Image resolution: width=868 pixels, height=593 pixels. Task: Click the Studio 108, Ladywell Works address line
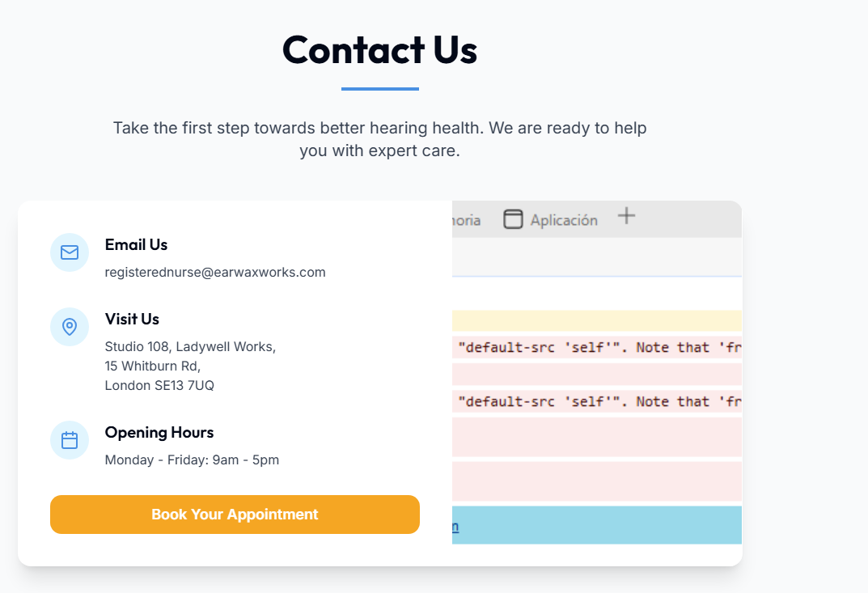coord(190,346)
